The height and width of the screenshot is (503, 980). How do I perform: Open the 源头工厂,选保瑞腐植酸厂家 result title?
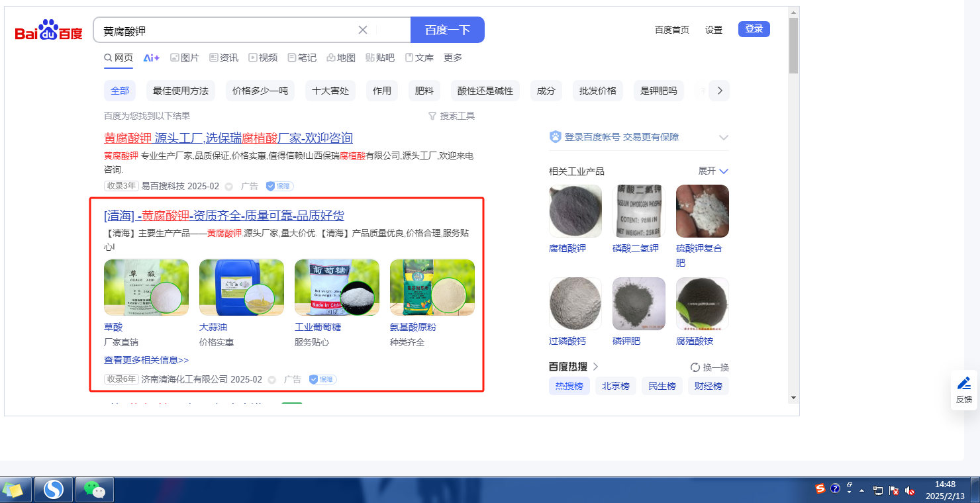point(228,138)
